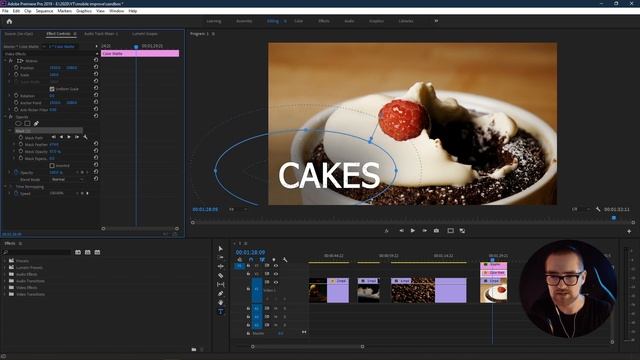
Task: Create a new custom bin in Effects panel
Action: 194,349
